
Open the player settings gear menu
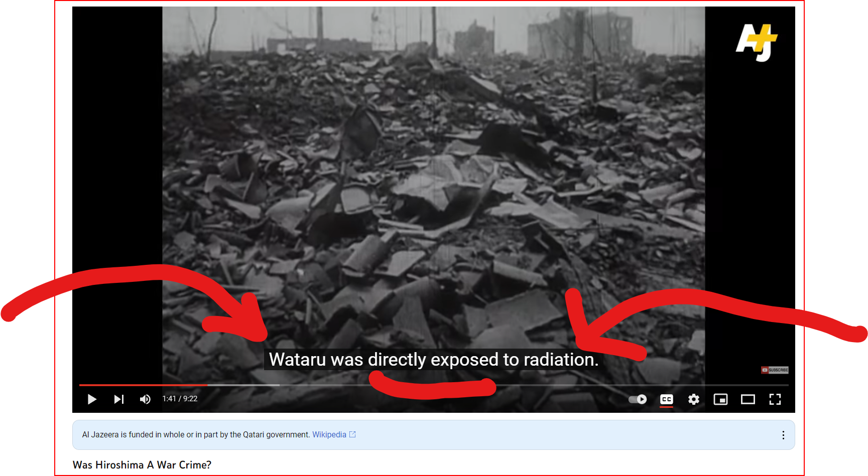click(x=694, y=399)
